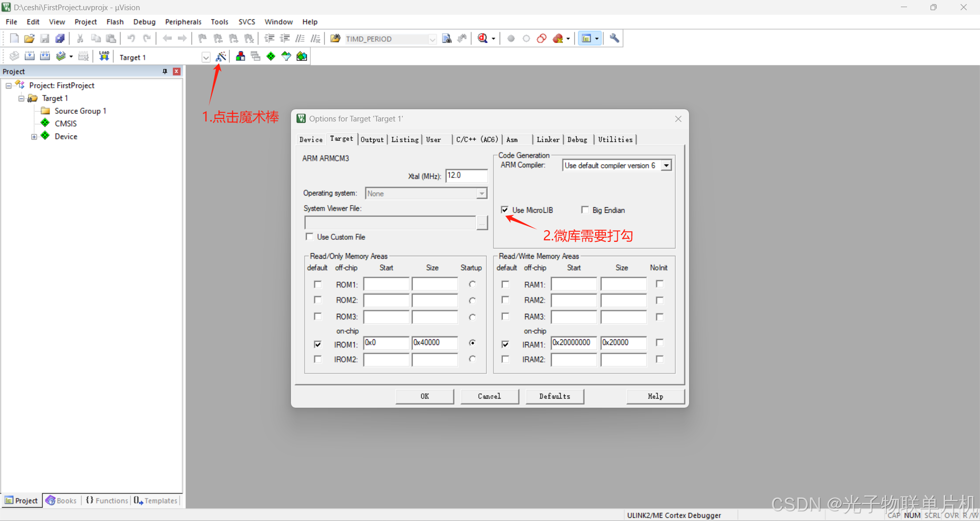Click the Open file folder icon
Viewport: 980px width, 521px height.
click(x=30, y=38)
